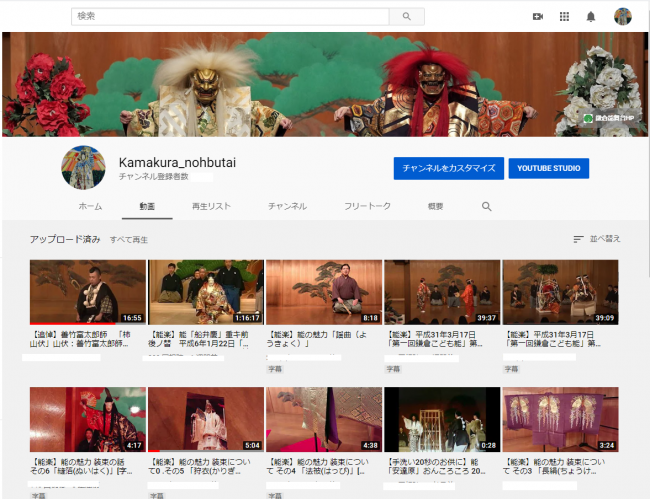
Task: Switch to the 再生リスト tab
Action: (x=212, y=206)
